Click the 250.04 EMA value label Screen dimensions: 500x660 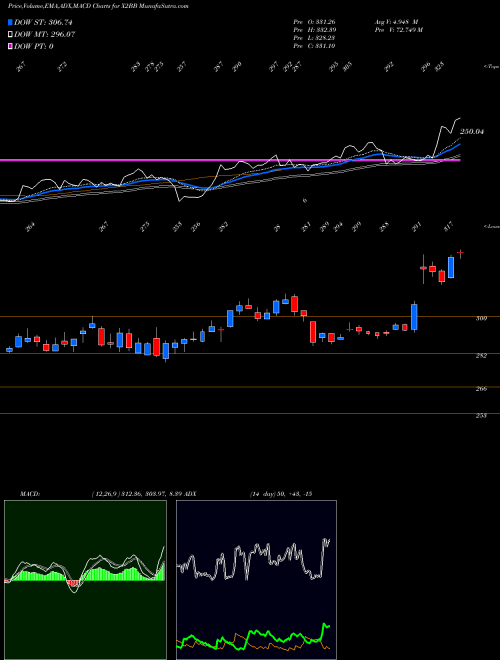[x=472, y=132]
